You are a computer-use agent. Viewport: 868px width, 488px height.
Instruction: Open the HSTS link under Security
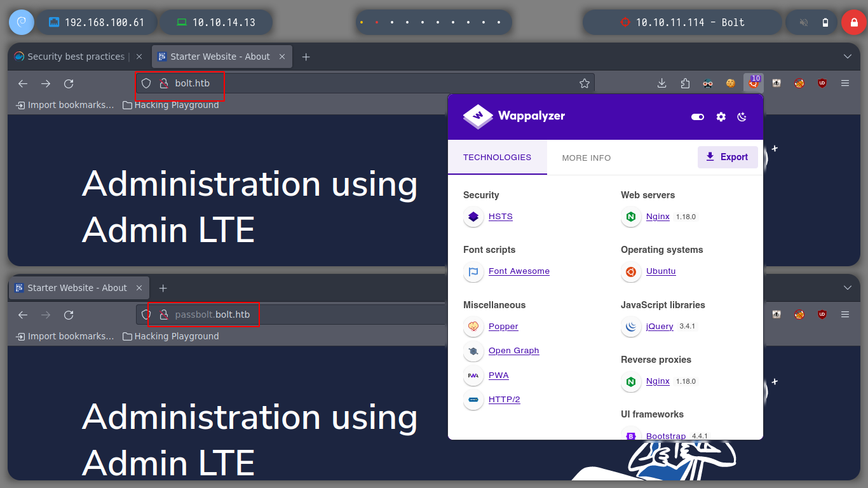[501, 217]
